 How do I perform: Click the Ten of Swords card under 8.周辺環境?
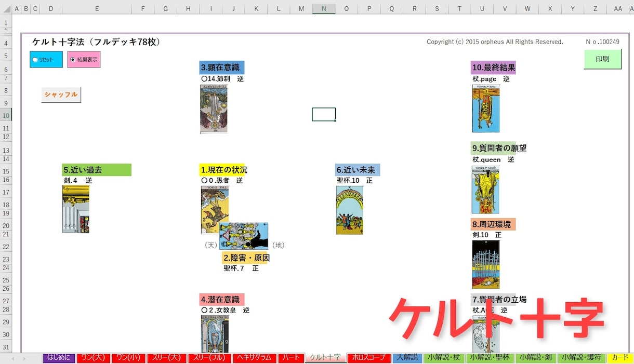[x=486, y=265]
